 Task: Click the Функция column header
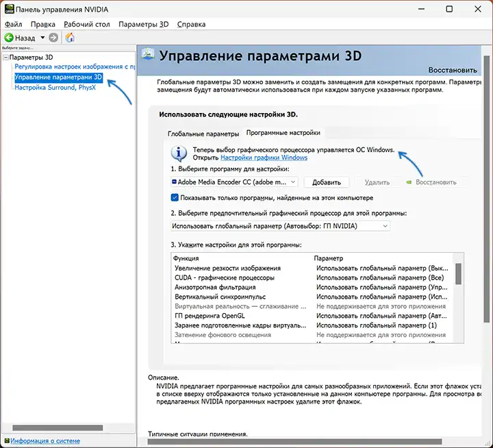pyautogui.click(x=186, y=258)
